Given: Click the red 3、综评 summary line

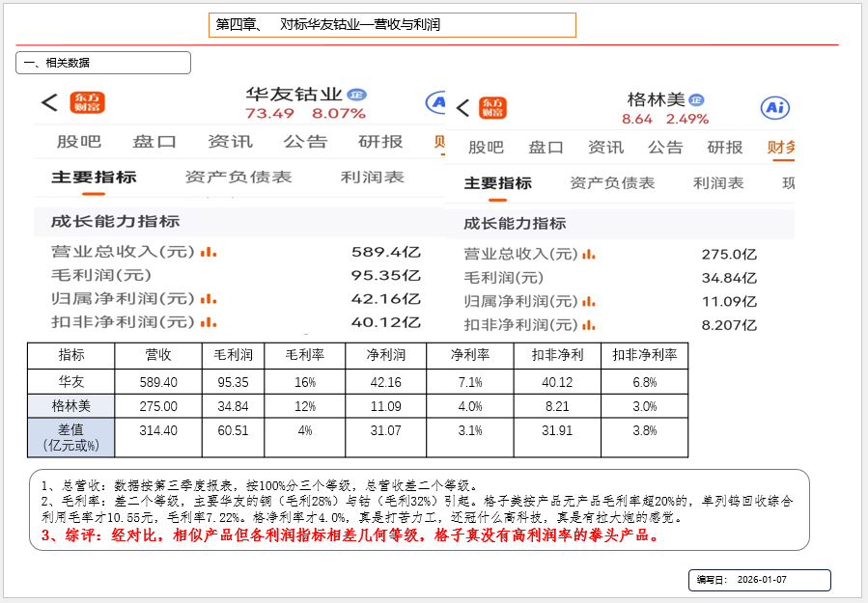Looking at the screenshot, I should (350, 535).
